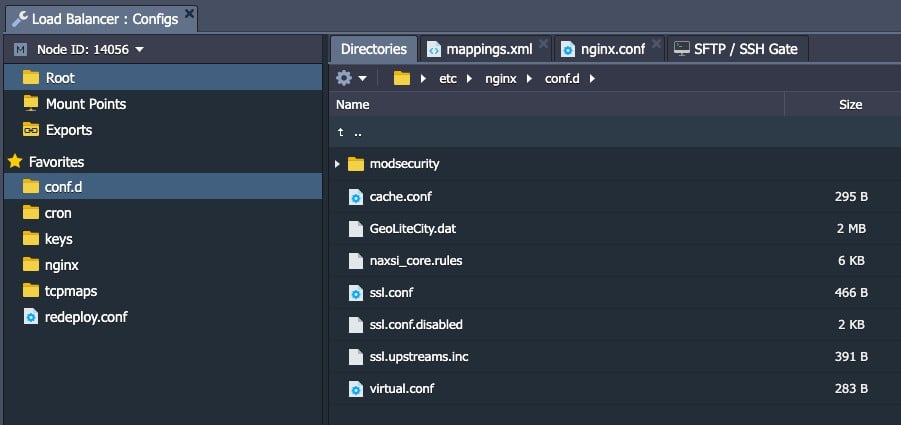Open virtual.conf file
This screenshot has height=425, width=901.
[x=402, y=388]
